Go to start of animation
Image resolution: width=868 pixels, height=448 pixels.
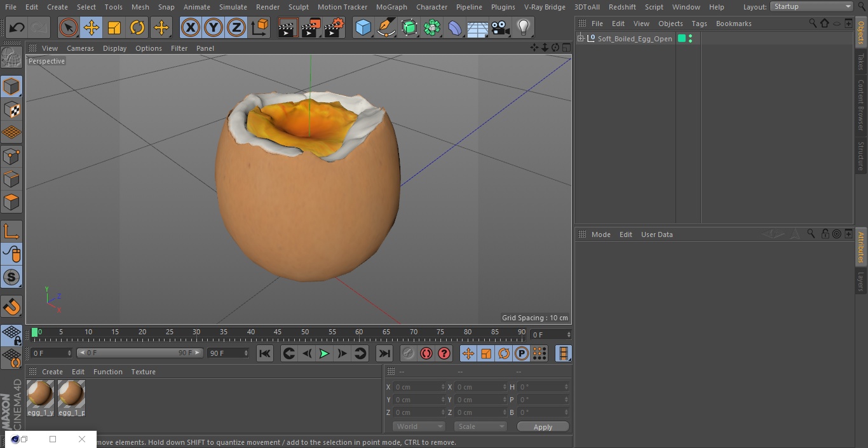pos(265,354)
